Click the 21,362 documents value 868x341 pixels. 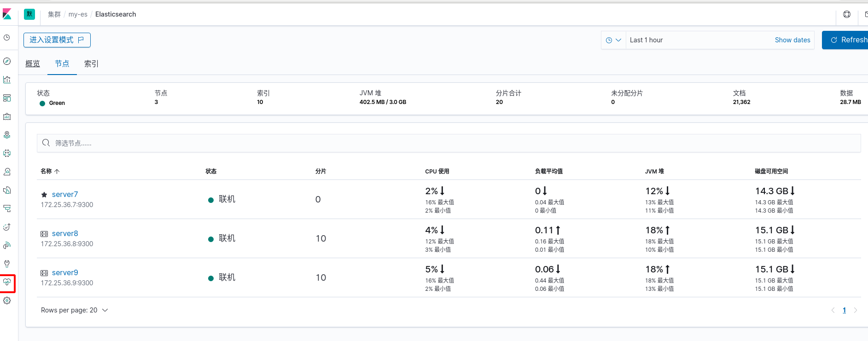click(x=741, y=102)
